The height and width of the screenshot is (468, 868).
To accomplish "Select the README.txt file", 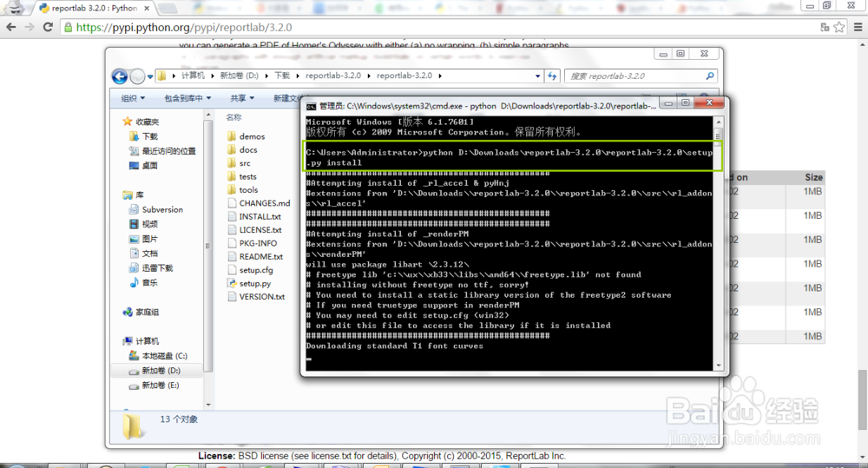I will click(x=255, y=256).
